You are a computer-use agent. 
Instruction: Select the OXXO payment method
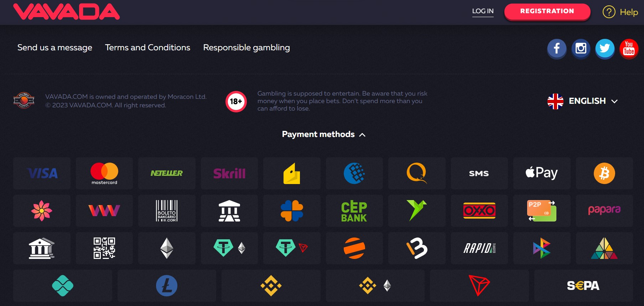479,211
